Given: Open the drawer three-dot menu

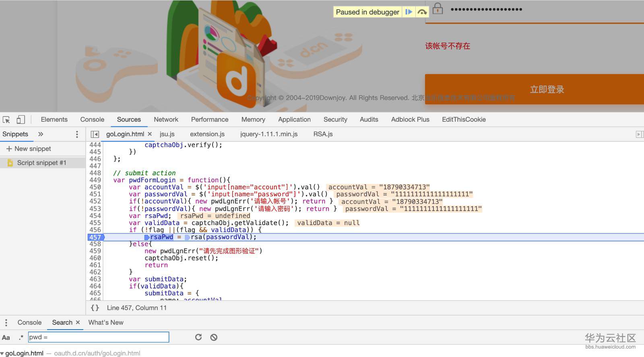Looking at the screenshot, I should coord(6,323).
